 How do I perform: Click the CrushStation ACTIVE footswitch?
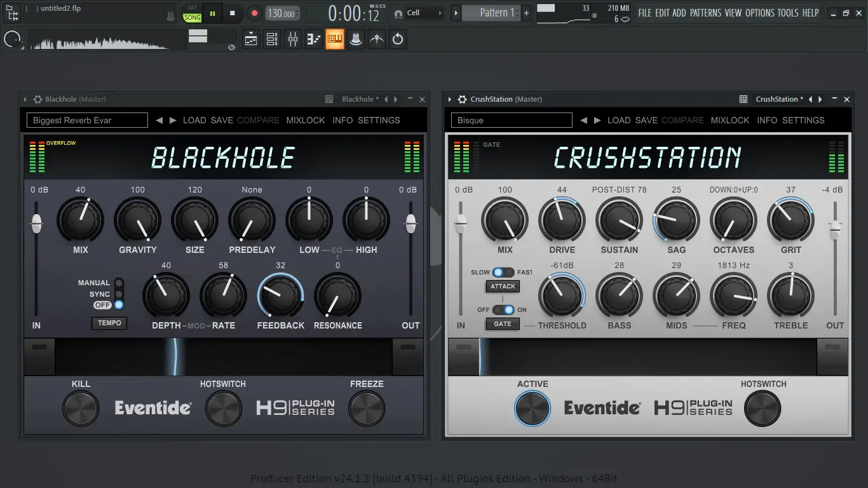coord(532,408)
